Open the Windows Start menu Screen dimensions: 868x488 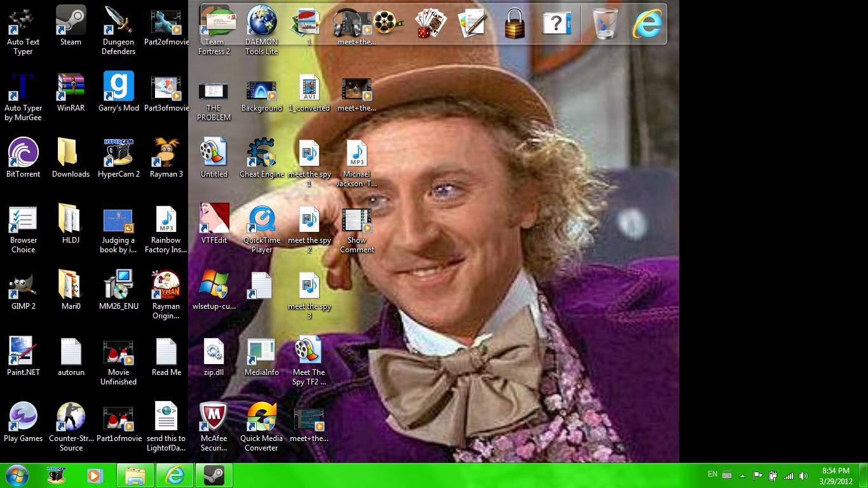click(17, 475)
